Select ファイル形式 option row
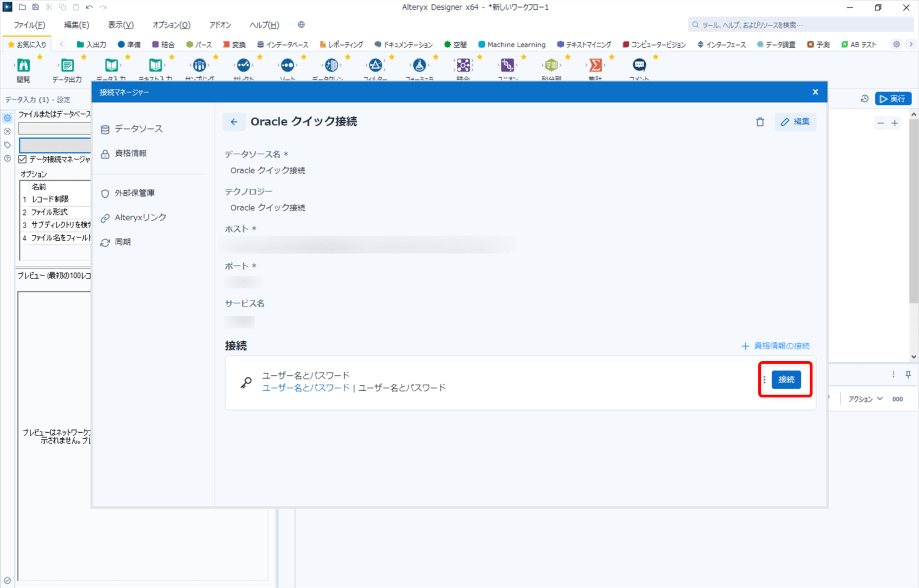Image resolution: width=919 pixels, height=588 pixels. [x=56, y=212]
